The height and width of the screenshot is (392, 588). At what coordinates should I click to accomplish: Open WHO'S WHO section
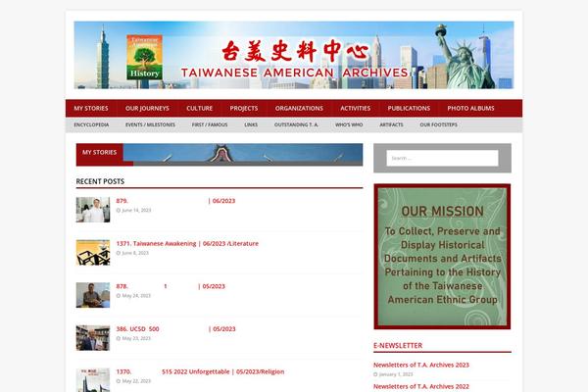coord(349,124)
